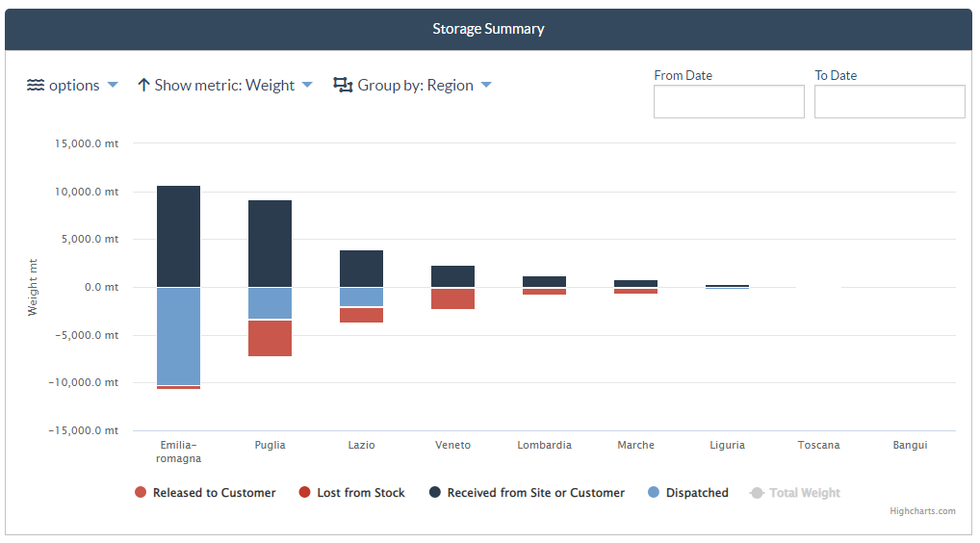Open the Group by: Region dropdown
This screenshot has height=543, width=980.
coord(413,85)
